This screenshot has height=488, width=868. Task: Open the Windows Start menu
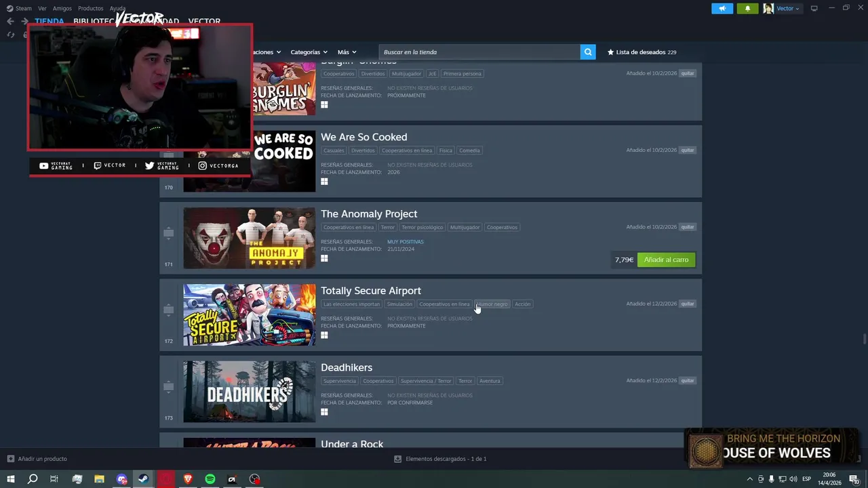click(x=10, y=479)
